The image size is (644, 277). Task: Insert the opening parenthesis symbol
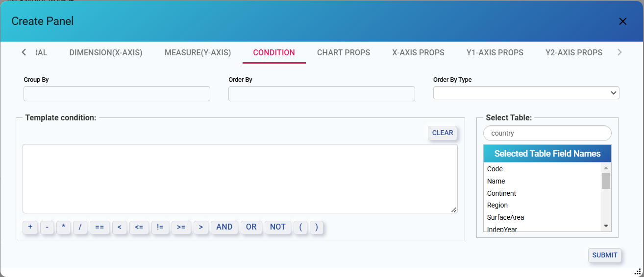(x=300, y=227)
